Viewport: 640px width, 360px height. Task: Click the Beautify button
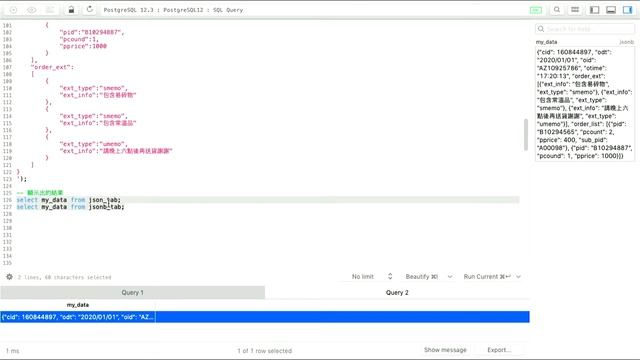421,277
